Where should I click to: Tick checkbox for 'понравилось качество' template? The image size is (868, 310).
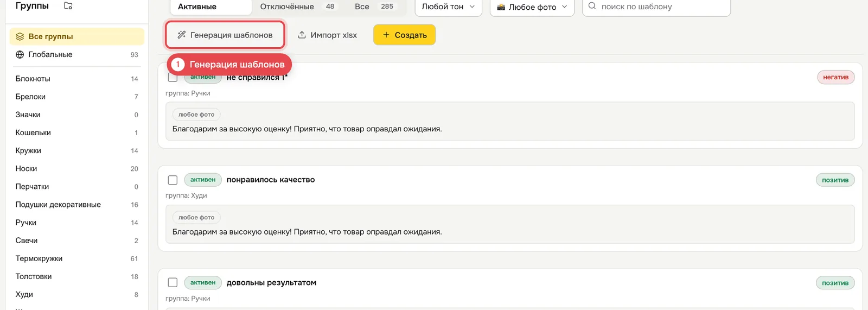[x=173, y=180]
